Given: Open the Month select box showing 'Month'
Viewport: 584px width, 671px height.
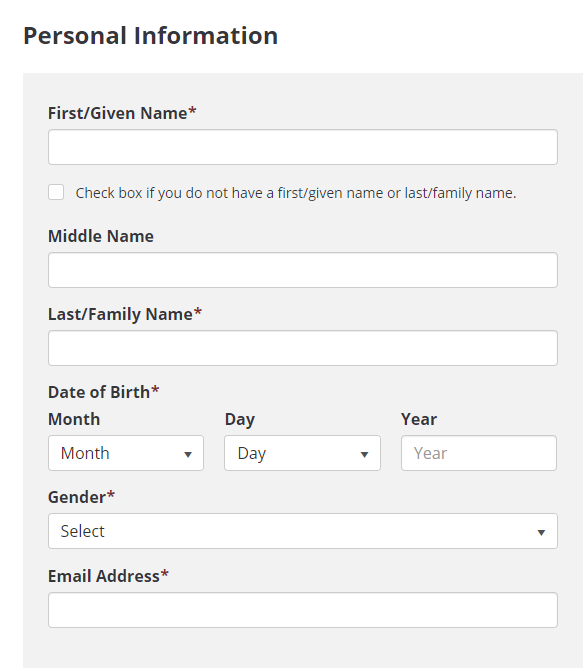Looking at the screenshot, I should click(126, 453).
